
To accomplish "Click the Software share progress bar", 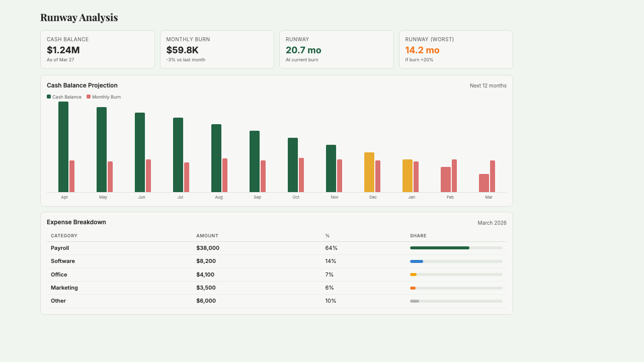I will pyautogui.click(x=456, y=261).
